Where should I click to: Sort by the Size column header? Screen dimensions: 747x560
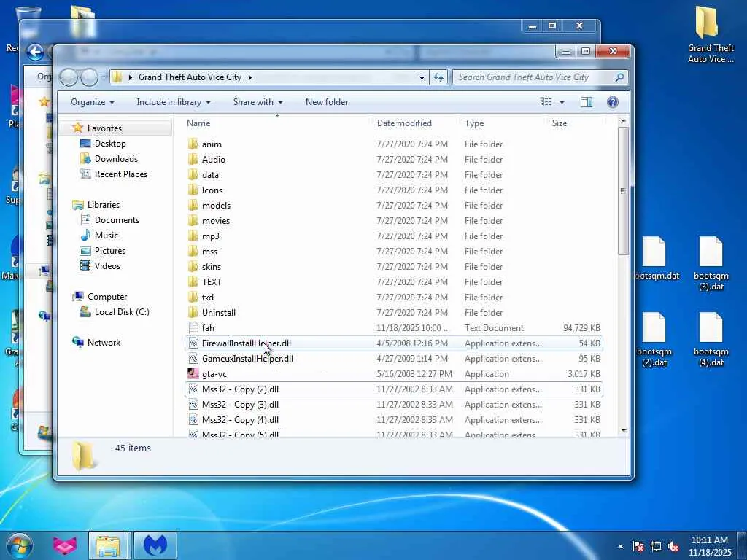[x=576, y=122]
